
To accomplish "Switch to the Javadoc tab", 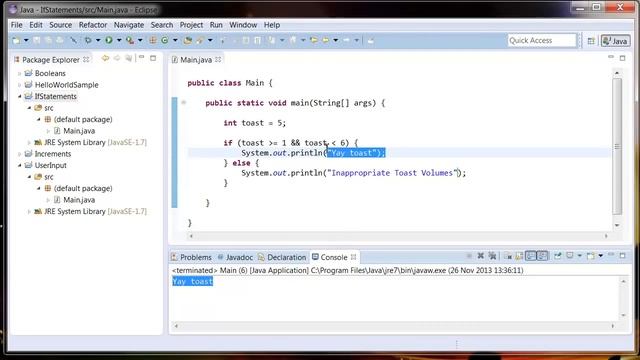I will click(x=235, y=257).
